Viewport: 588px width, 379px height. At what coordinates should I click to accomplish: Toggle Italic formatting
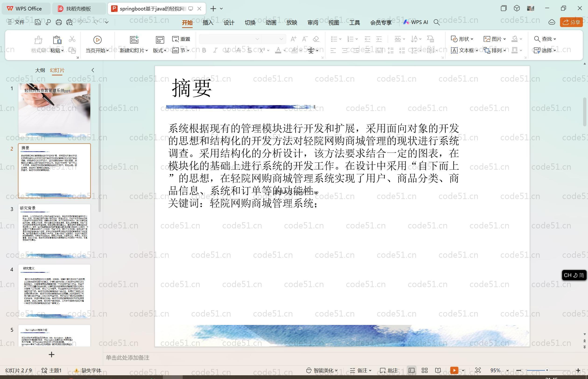[x=215, y=50]
